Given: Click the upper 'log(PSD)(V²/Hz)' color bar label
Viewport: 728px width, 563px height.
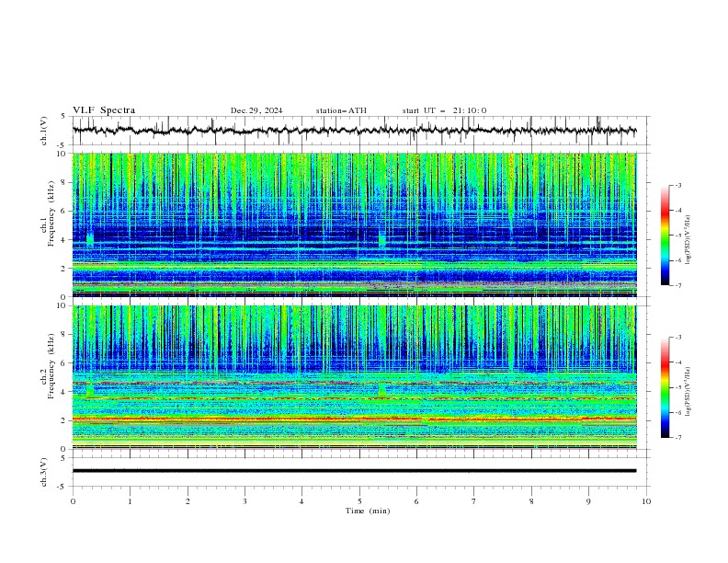Looking at the screenshot, I should 688,240.
